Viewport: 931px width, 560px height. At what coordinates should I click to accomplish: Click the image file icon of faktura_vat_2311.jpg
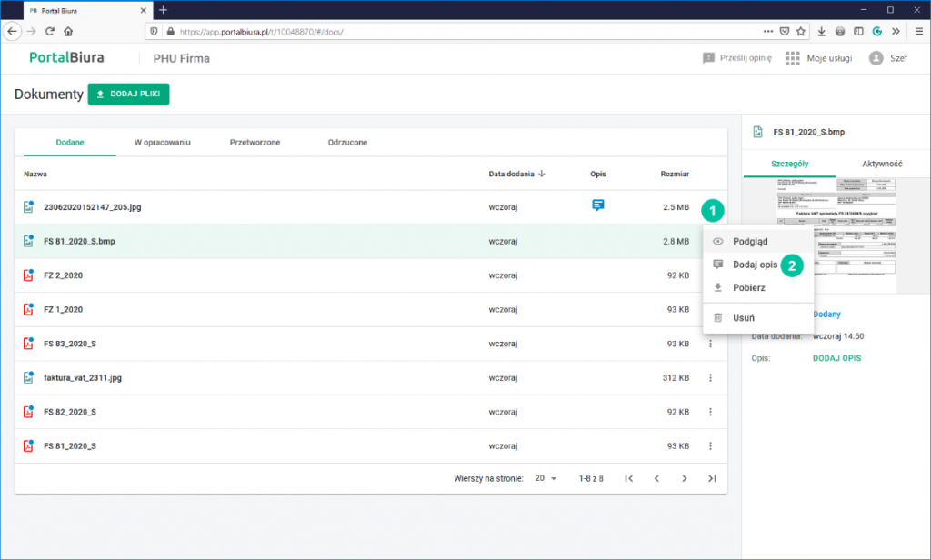click(x=28, y=377)
